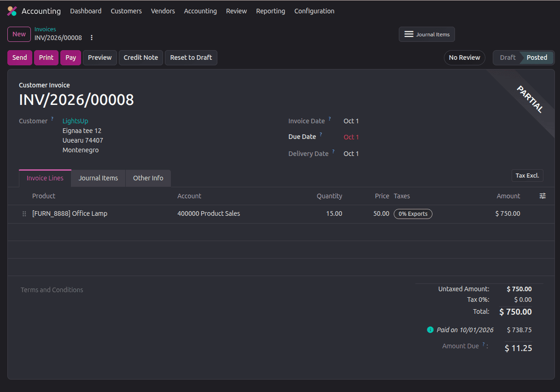Click the price 50.00 cell

pyautogui.click(x=381, y=213)
